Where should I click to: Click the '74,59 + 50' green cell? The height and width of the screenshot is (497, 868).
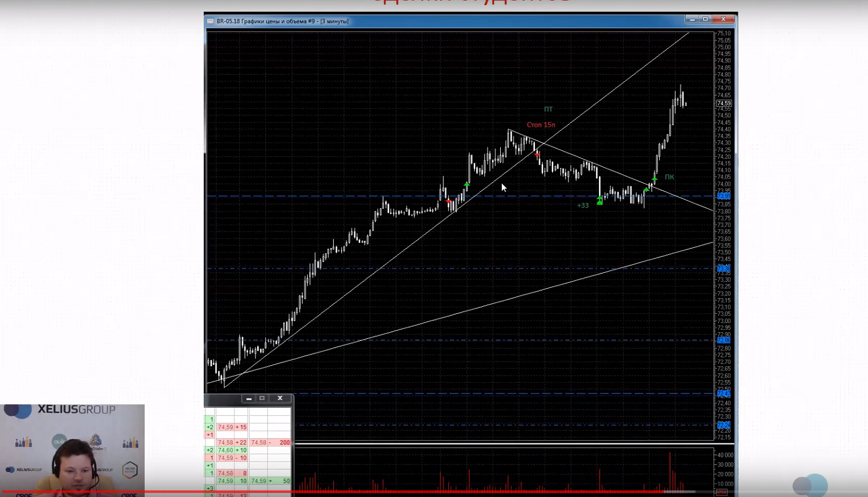[x=270, y=481]
